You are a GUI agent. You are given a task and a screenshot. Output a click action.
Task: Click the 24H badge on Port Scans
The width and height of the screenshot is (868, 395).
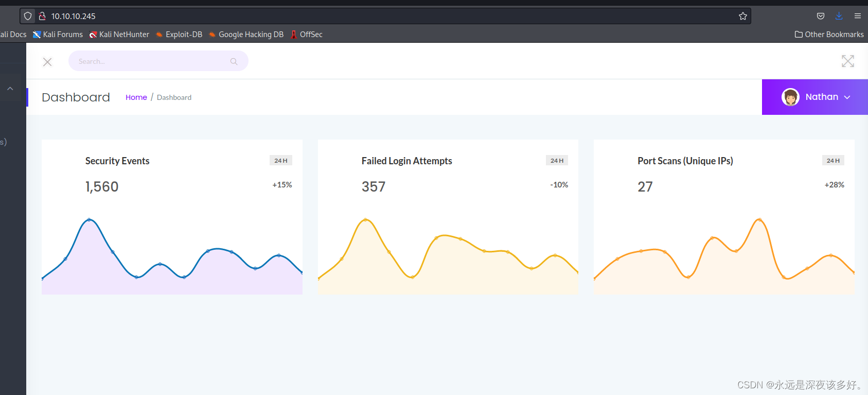(x=833, y=161)
